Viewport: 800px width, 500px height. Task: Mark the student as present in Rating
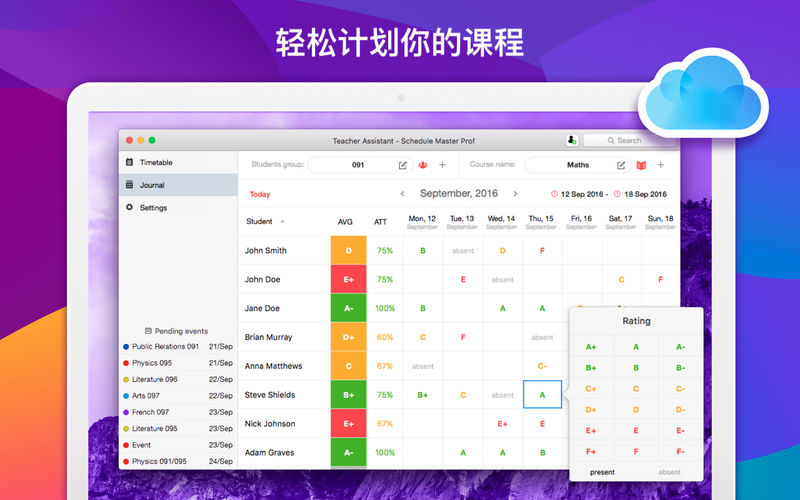(x=602, y=472)
